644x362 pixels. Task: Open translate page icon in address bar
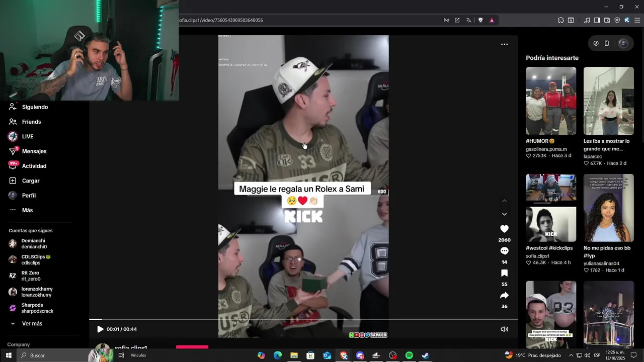pos(468,20)
